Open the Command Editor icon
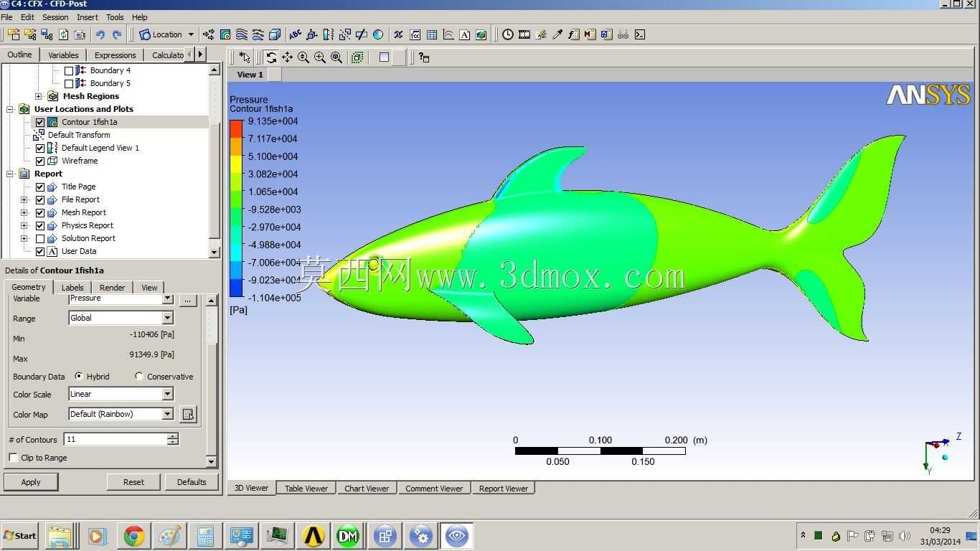 tap(640, 34)
